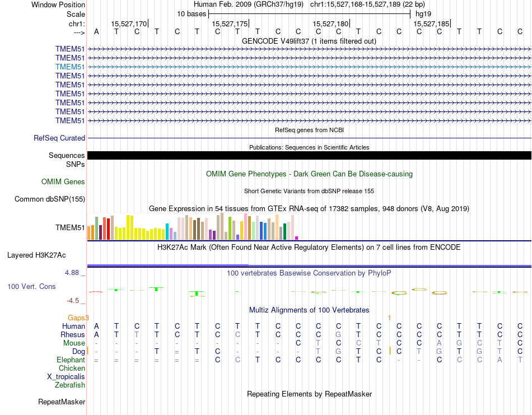Select the Dog alignment row label
The width and height of the screenshot is (532, 415).
(78, 352)
